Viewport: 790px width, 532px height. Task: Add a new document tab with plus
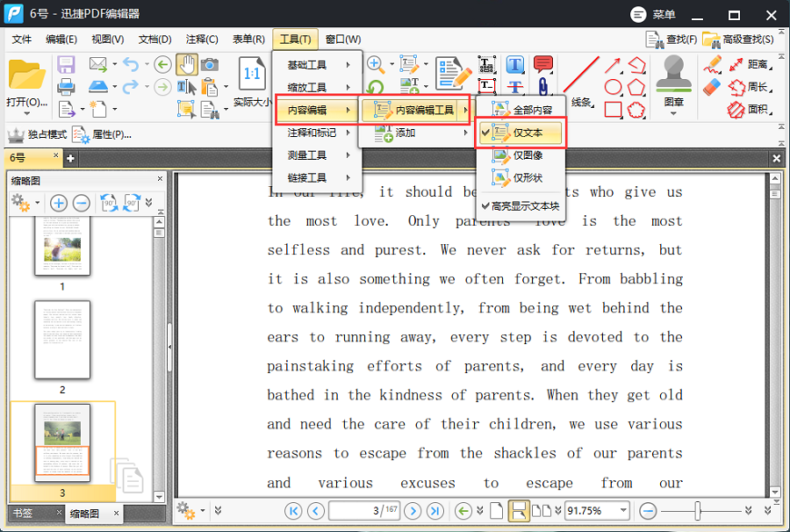[70, 158]
